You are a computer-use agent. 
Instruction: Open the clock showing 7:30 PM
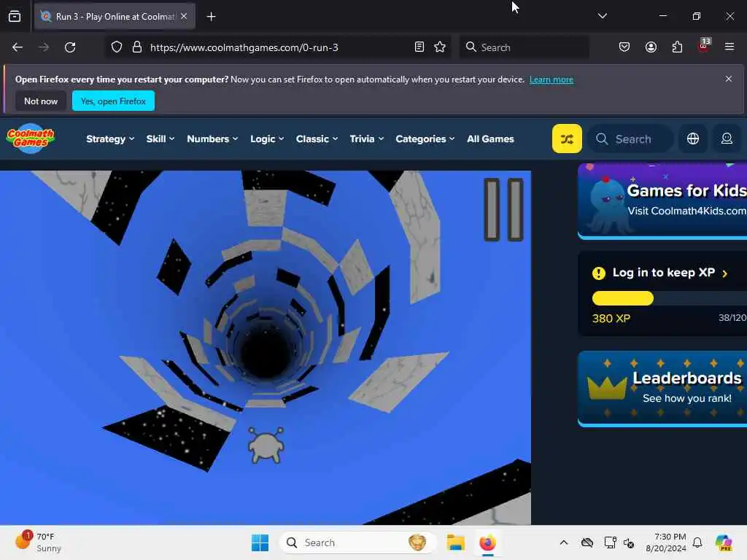pyautogui.click(x=666, y=542)
